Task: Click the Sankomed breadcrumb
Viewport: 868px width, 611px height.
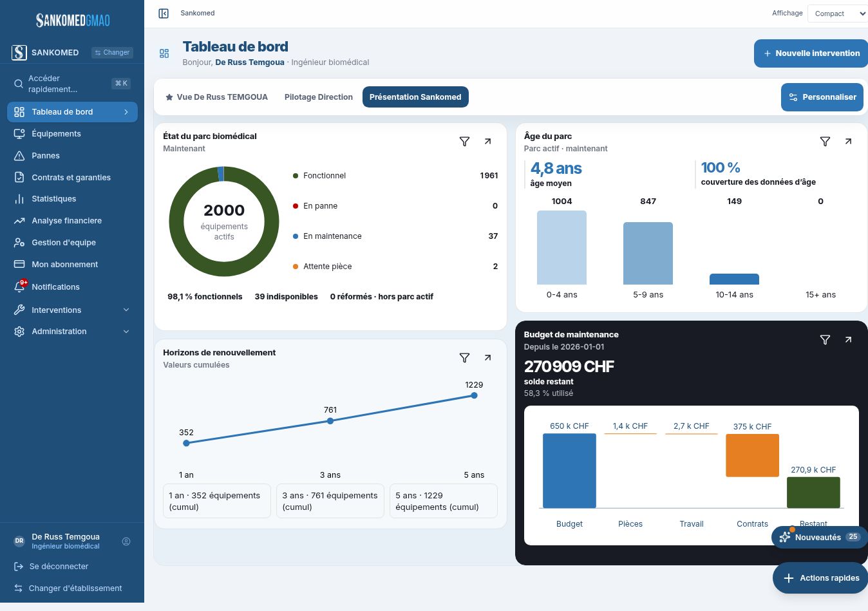Action: point(198,14)
